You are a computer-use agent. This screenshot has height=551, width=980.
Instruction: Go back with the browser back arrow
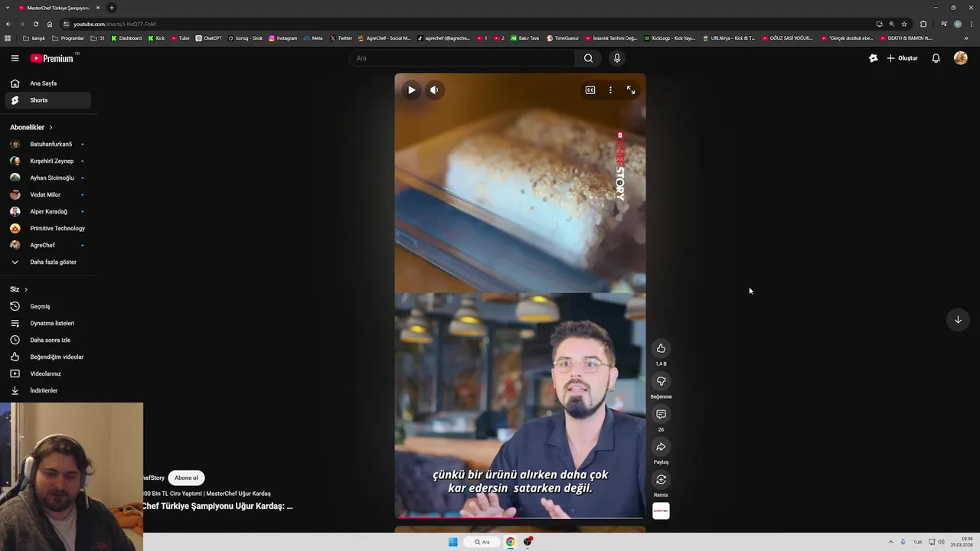click(x=8, y=24)
